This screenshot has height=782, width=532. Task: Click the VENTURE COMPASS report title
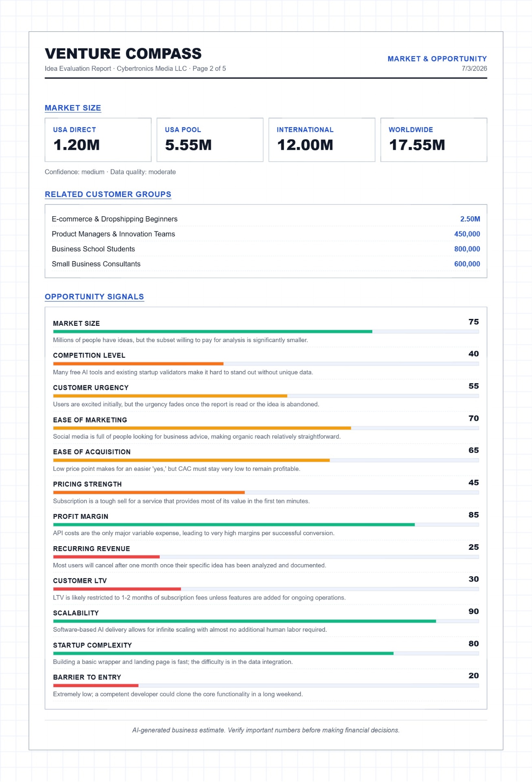point(123,53)
